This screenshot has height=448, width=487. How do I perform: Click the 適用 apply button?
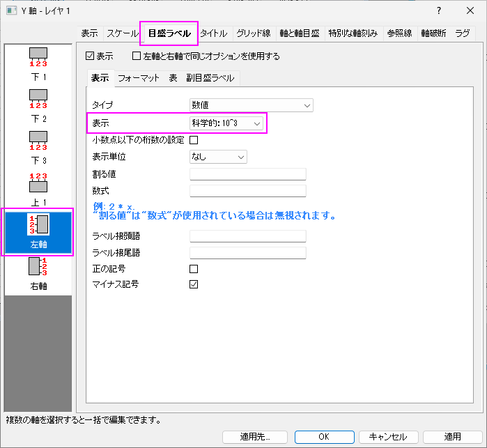pos(452,437)
